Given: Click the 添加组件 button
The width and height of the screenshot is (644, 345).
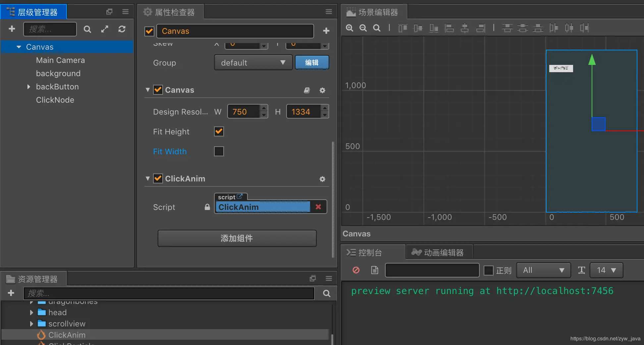Looking at the screenshot, I should pos(237,238).
